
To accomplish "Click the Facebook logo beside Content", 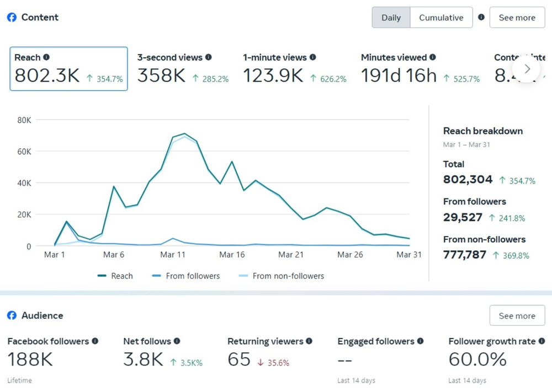I will point(12,17).
